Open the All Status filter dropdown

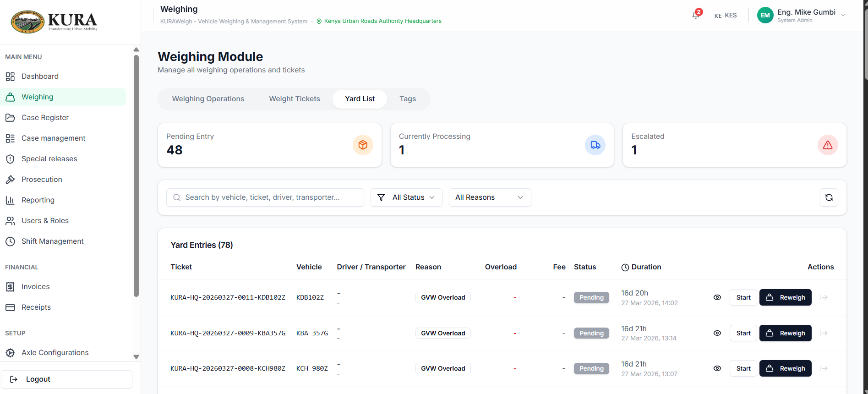click(x=406, y=197)
